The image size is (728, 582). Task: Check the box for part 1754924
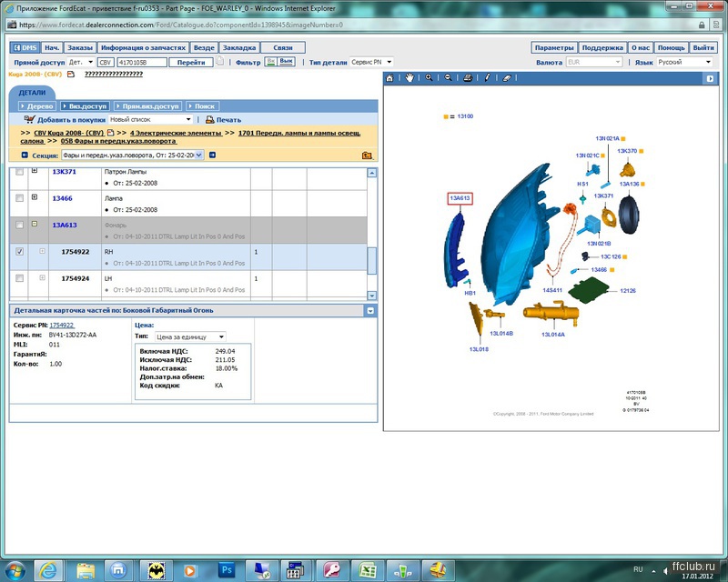pos(19,278)
